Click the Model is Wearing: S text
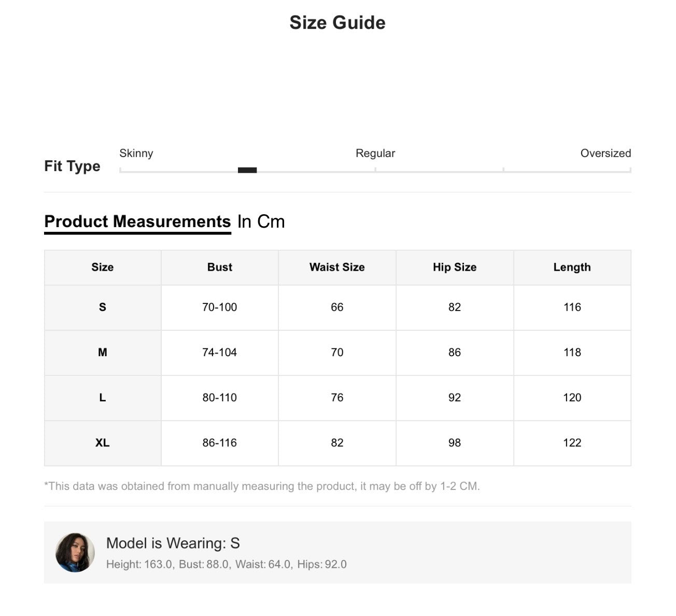This screenshot has height=616, width=676. (x=173, y=543)
